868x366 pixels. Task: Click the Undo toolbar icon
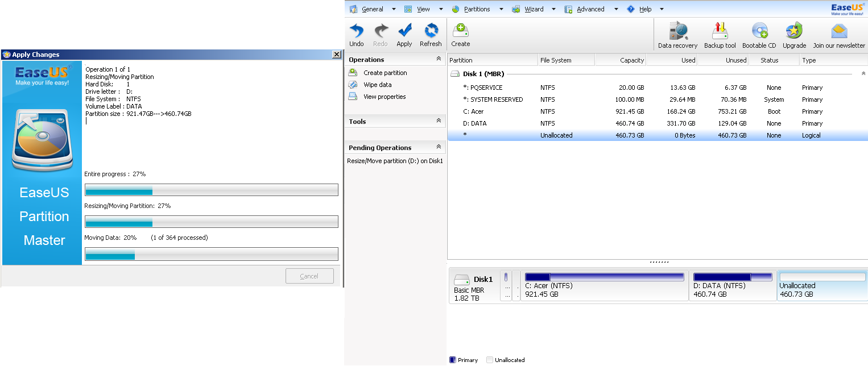(x=357, y=30)
